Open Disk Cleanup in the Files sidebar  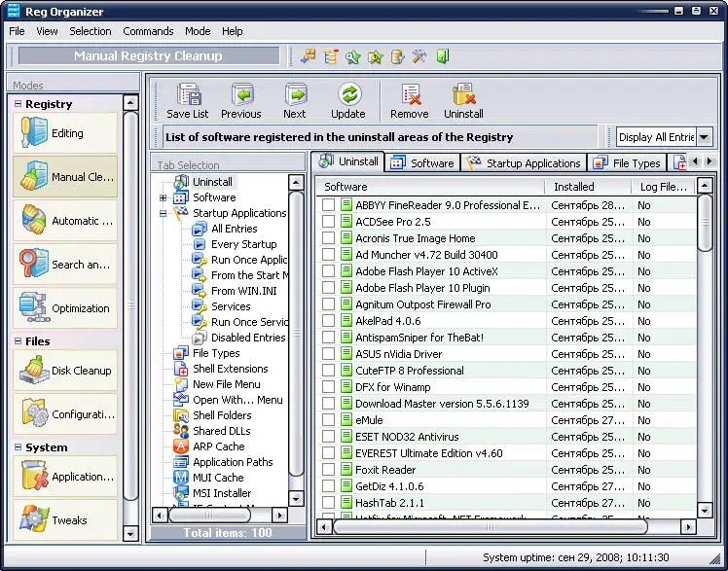[x=64, y=371]
